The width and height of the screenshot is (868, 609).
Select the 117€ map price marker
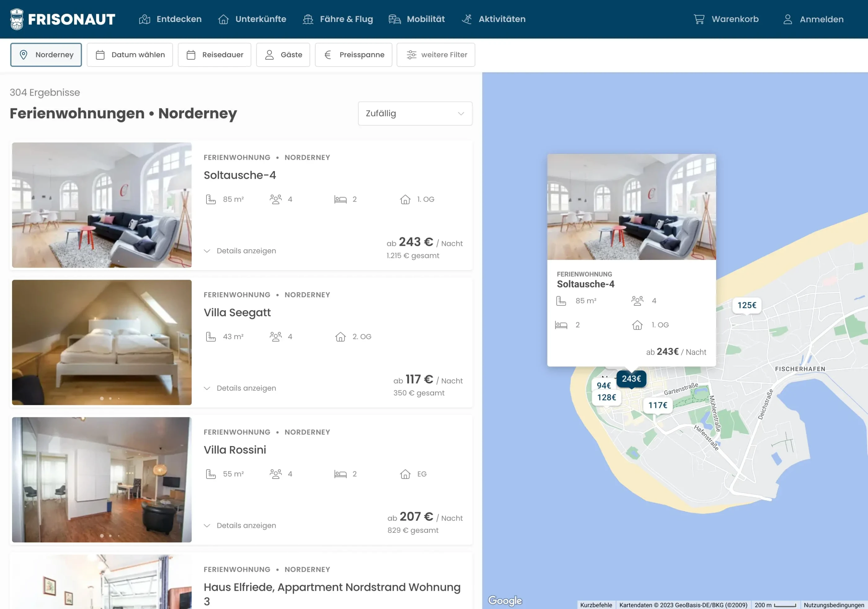pyautogui.click(x=658, y=405)
